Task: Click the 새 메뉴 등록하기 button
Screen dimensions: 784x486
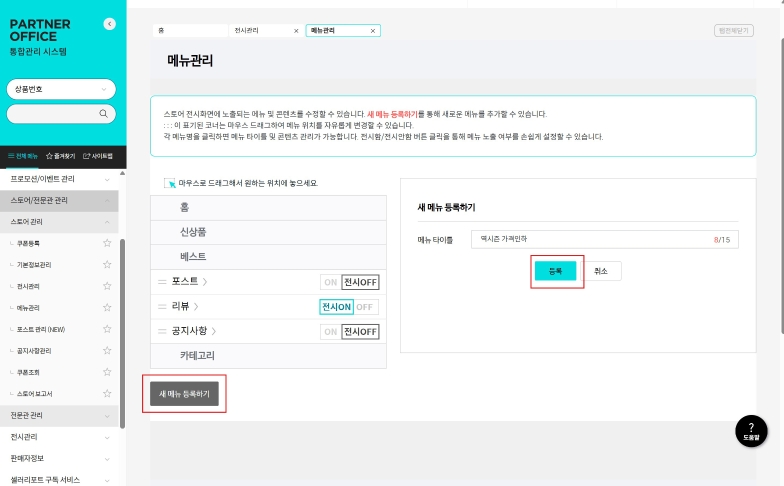Action: point(184,395)
